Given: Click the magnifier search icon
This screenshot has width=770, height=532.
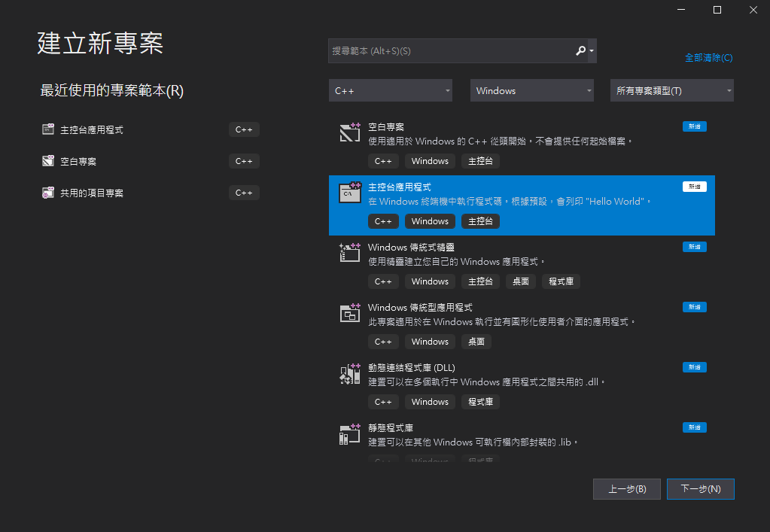Looking at the screenshot, I should tap(580, 50).
